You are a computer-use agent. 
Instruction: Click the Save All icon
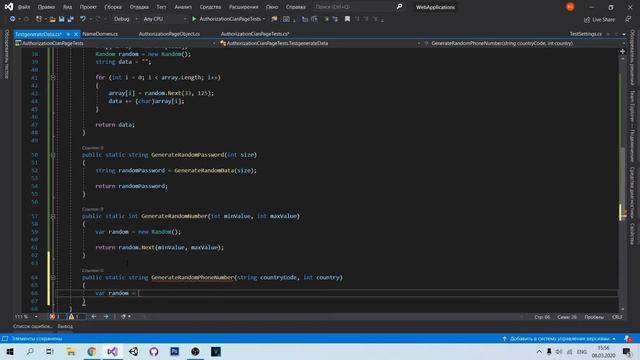[71, 19]
